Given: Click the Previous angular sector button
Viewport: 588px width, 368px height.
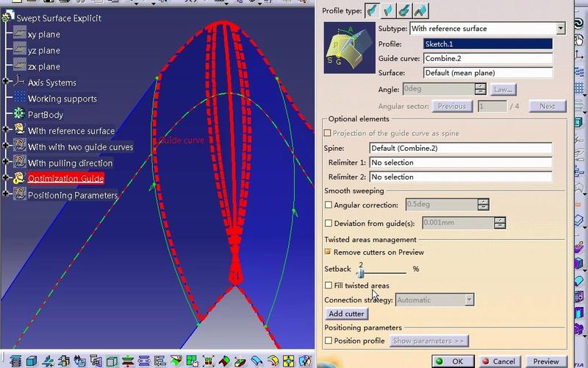Looking at the screenshot, I should tap(452, 106).
